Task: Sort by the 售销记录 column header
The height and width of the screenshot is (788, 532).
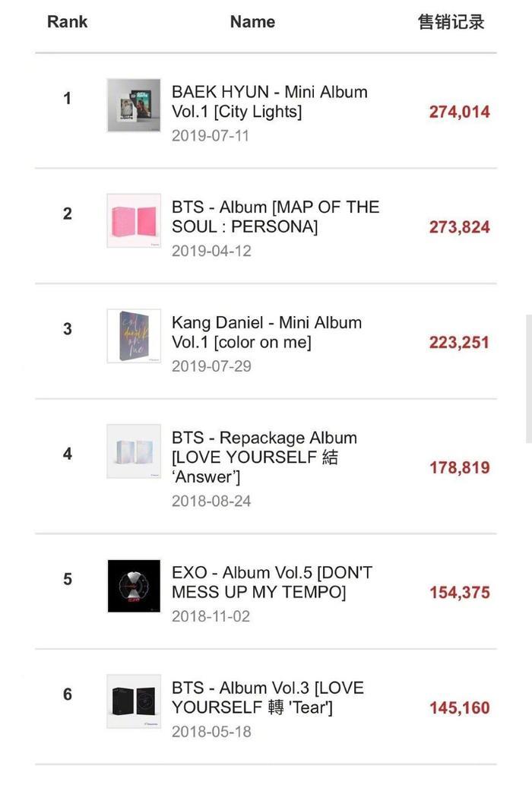Action: [x=451, y=22]
